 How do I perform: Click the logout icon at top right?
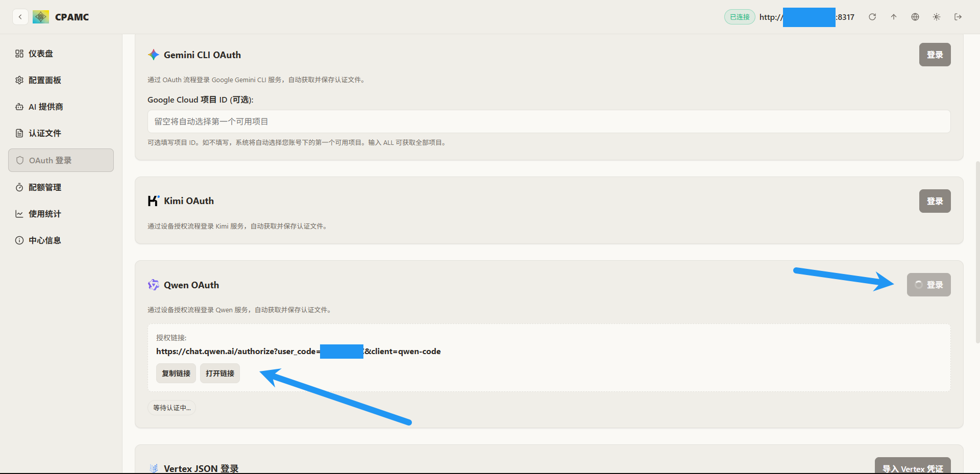(x=958, y=17)
